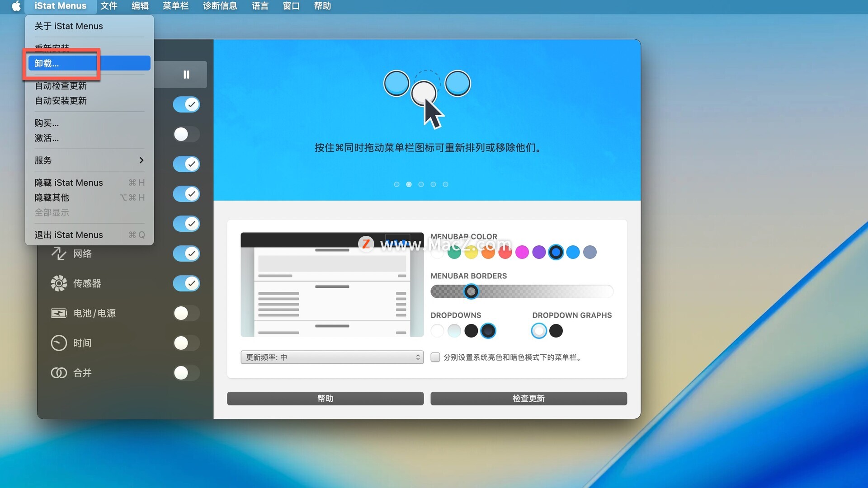
Task: Expand the 服务 submenu arrow
Action: click(x=141, y=160)
